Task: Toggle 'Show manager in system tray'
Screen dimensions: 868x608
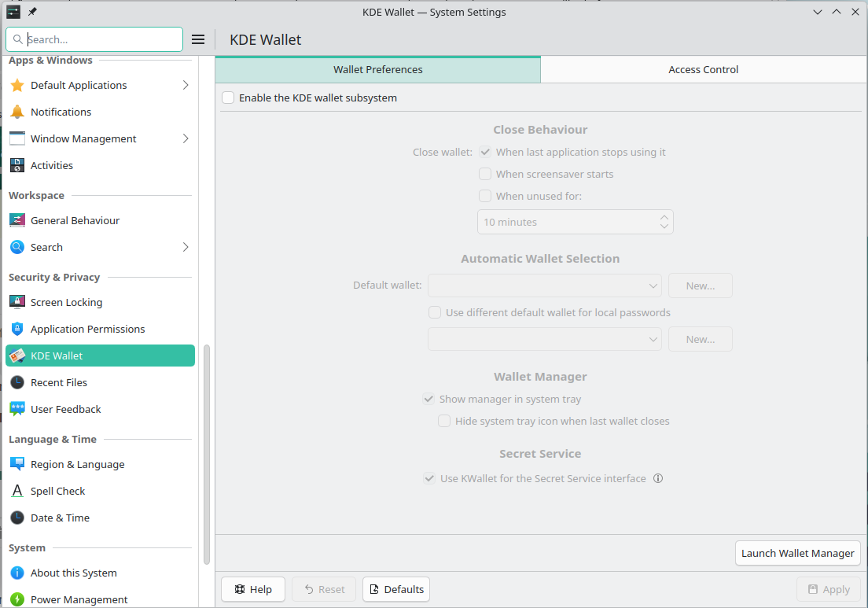Action: (428, 399)
